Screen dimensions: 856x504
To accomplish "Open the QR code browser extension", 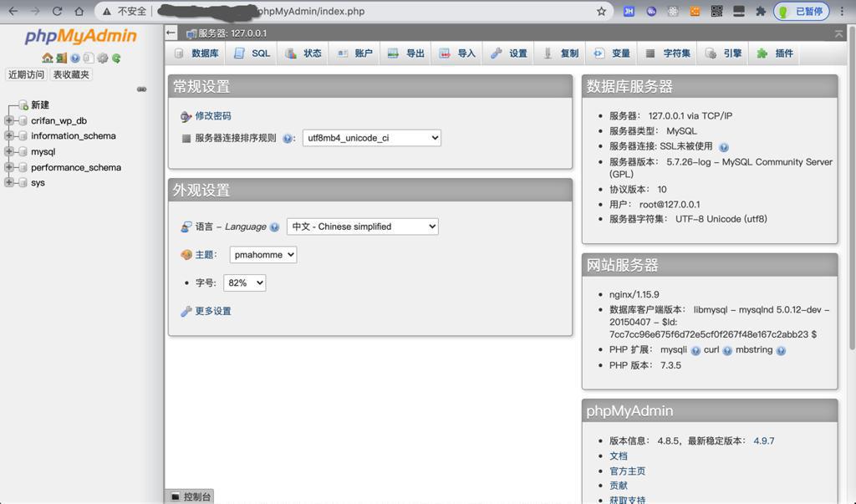I will click(x=716, y=12).
